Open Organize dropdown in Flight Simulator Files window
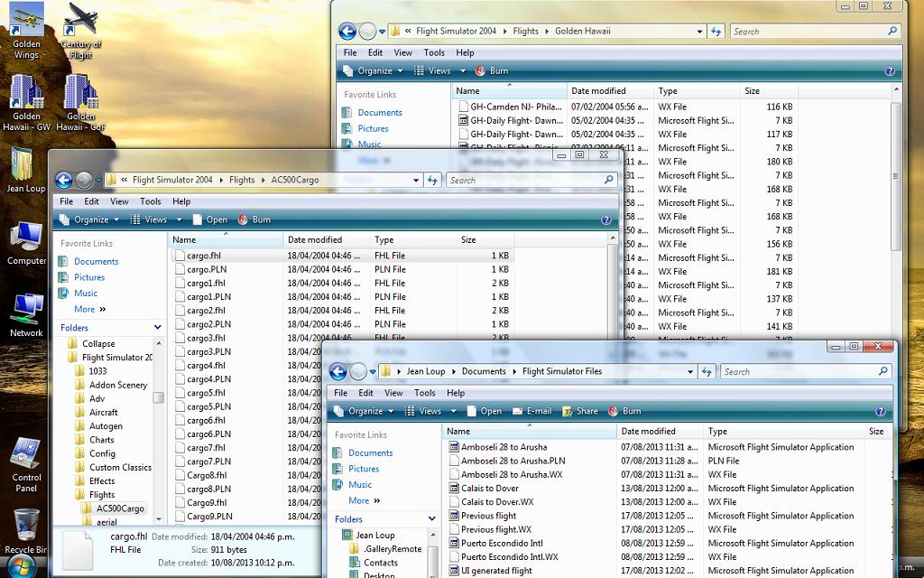Screen dimensions: 924x578 pyautogui.click(x=365, y=411)
